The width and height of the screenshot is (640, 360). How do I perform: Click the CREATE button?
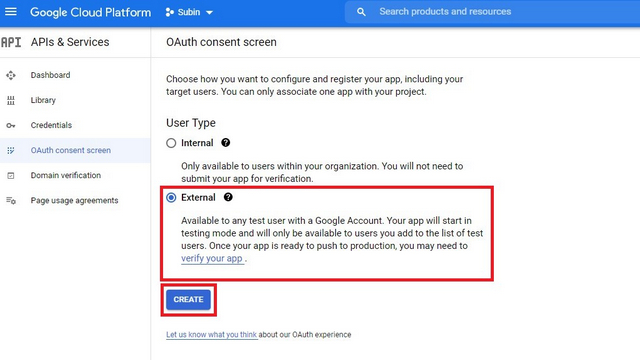tap(188, 300)
